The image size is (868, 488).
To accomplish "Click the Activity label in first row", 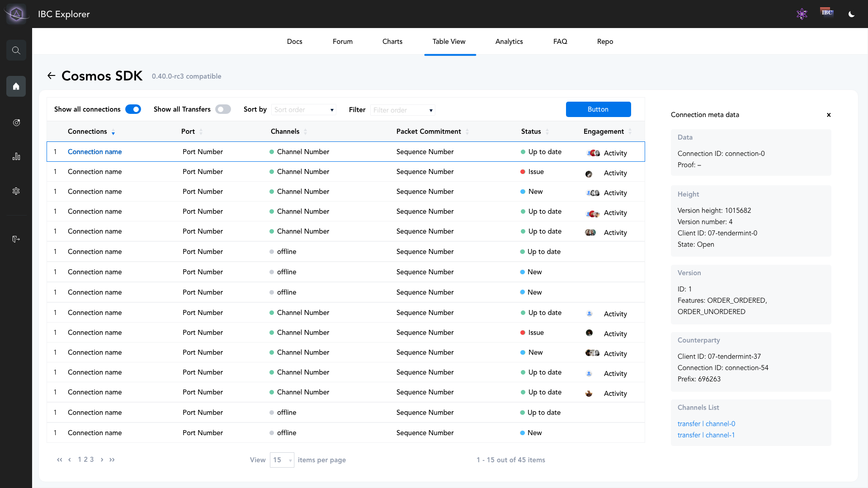I will [x=615, y=153].
